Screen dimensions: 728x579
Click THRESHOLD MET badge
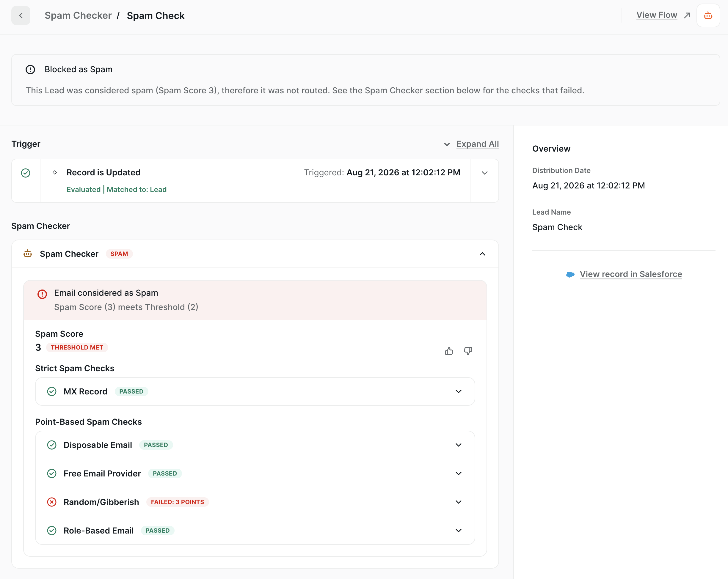coord(77,347)
